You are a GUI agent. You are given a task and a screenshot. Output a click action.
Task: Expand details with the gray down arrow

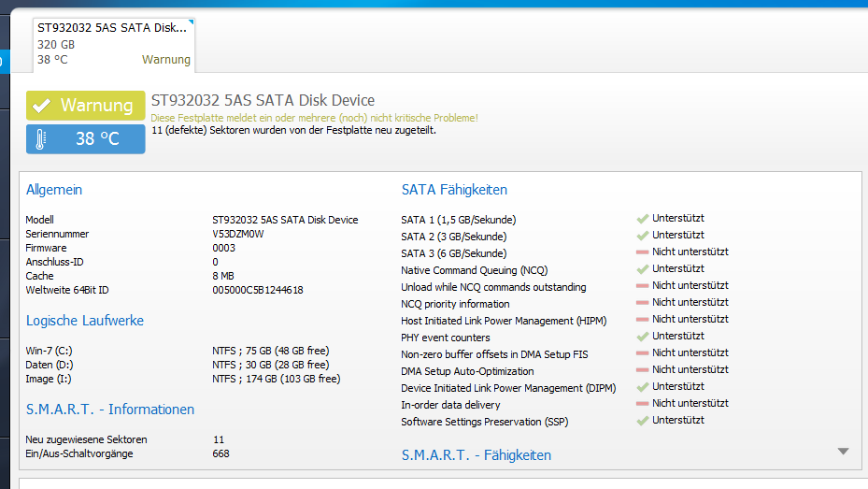click(x=843, y=452)
